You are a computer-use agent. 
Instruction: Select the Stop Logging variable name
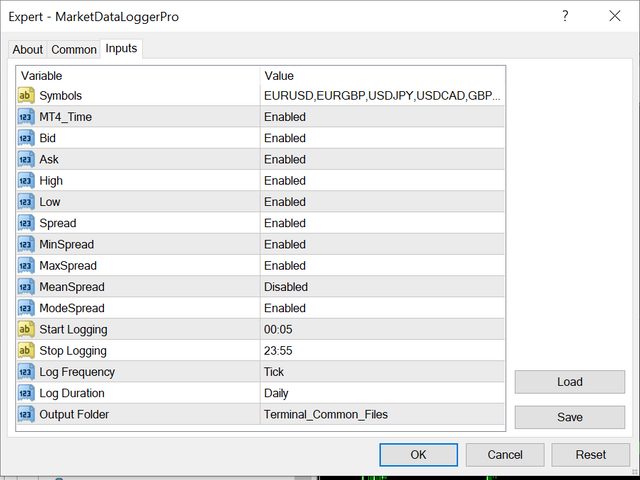click(73, 351)
